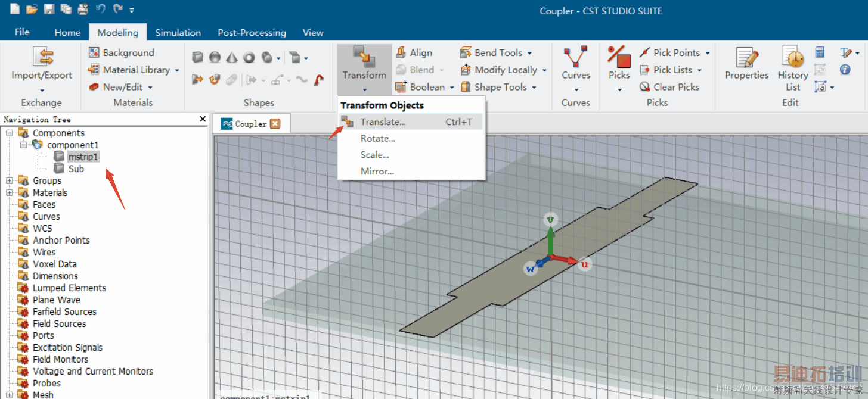Create a torus shape
This screenshot has height=399, width=868.
coord(249,57)
